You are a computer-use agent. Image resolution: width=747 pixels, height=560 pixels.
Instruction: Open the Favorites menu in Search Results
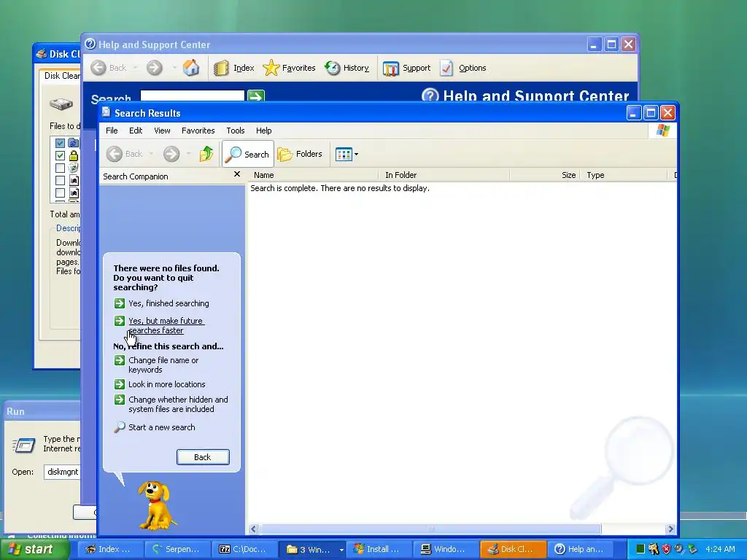click(x=198, y=131)
